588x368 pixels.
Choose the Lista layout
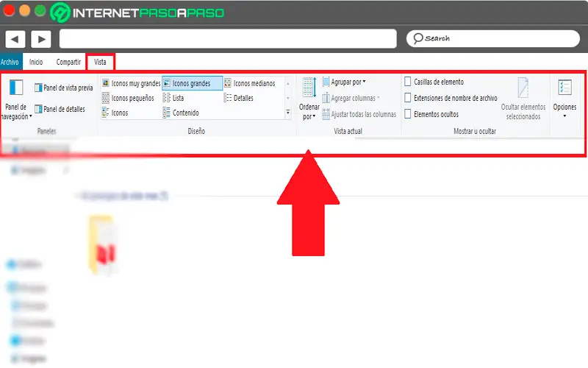pyautogui.click(x=173, y=98)
